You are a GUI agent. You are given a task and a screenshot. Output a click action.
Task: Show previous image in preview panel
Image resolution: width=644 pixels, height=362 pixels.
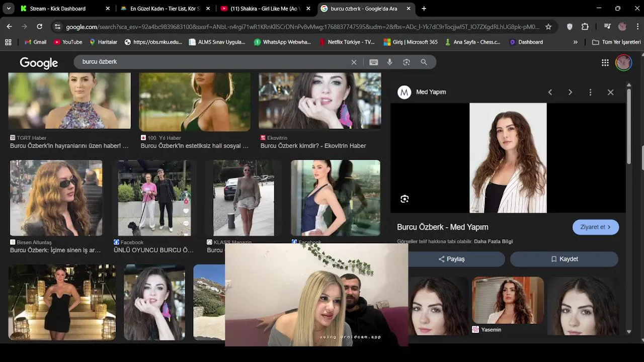550,92
